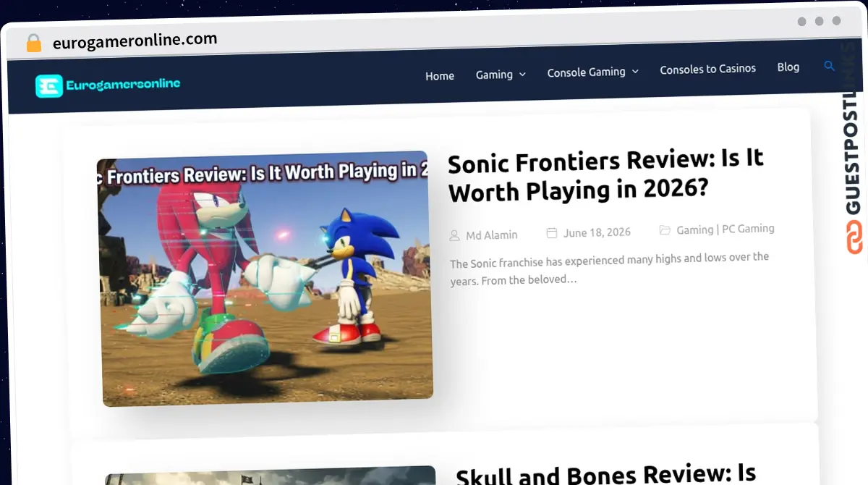Open the PC Gaming category link
The width and height of the screenshot is (868, 485).
pyautogui.click(x=748, y=228)
